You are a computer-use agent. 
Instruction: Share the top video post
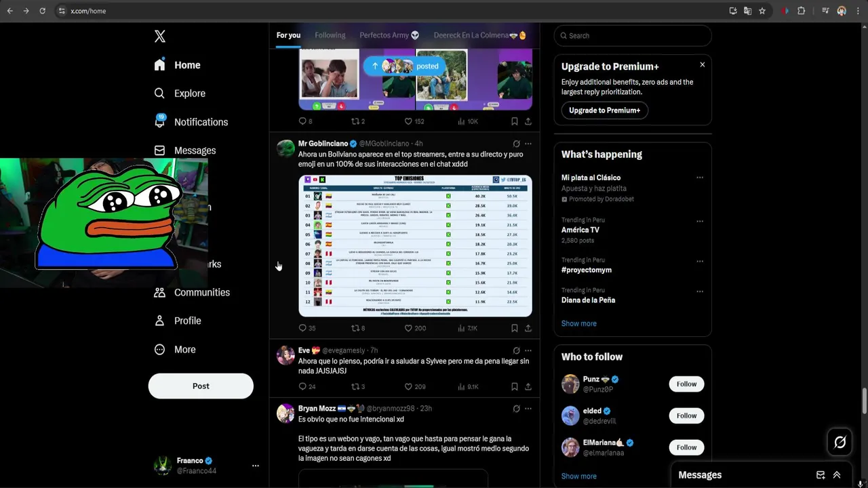click(528, 121)
